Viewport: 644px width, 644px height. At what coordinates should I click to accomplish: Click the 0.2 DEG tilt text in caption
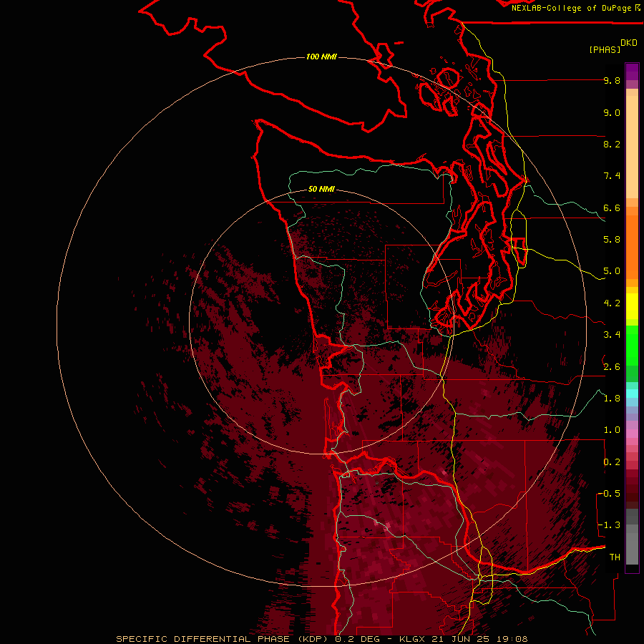pyautogui.click(x=358, y=639)
